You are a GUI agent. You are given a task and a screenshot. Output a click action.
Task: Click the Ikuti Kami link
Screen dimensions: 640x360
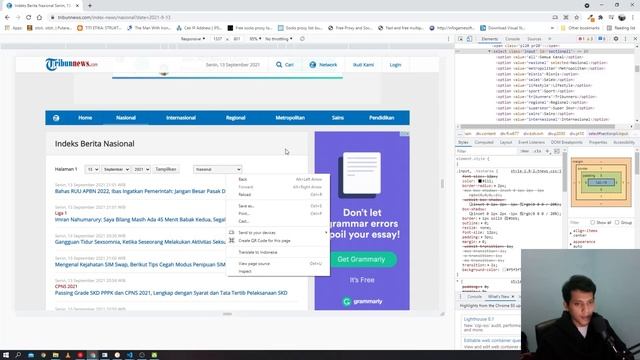tap(363, 64)
